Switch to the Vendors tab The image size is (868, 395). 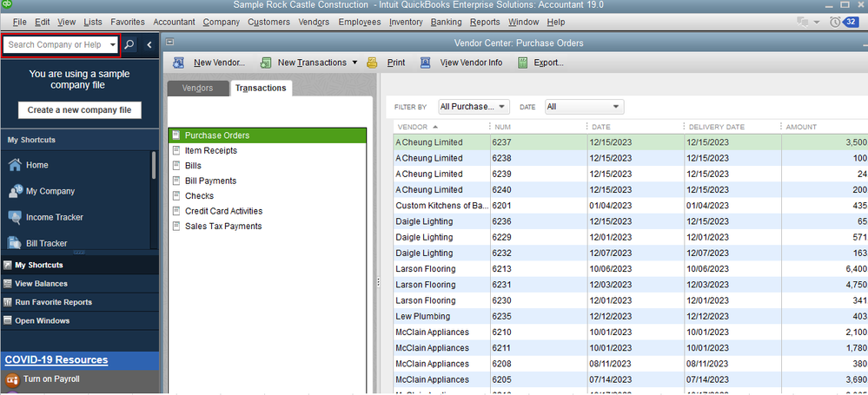coord(197,89)
